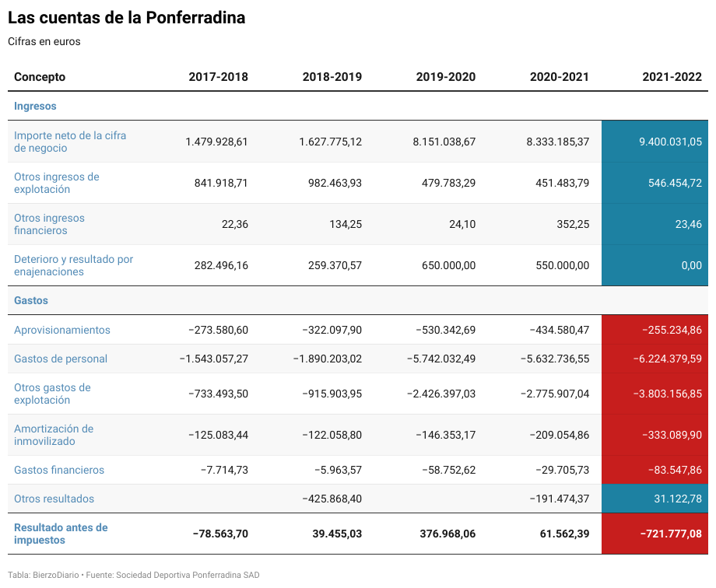The height and width of the screenshot is (588, 716).
Task: Click the highlighted cell 9.400.031,05
Action: pyautogui.click(x=655, y=142)
